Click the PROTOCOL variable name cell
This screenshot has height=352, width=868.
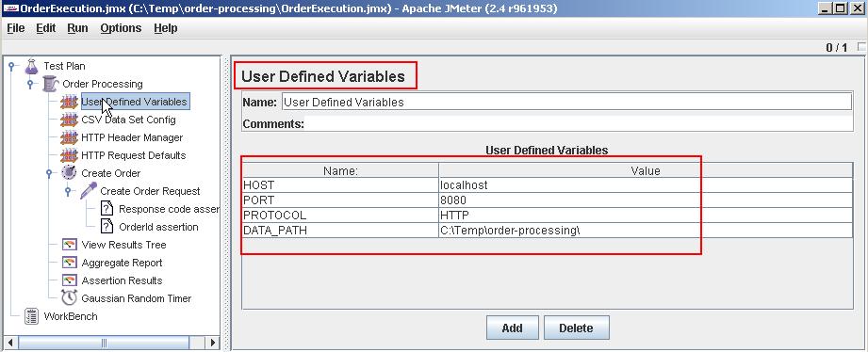(340, 215)
